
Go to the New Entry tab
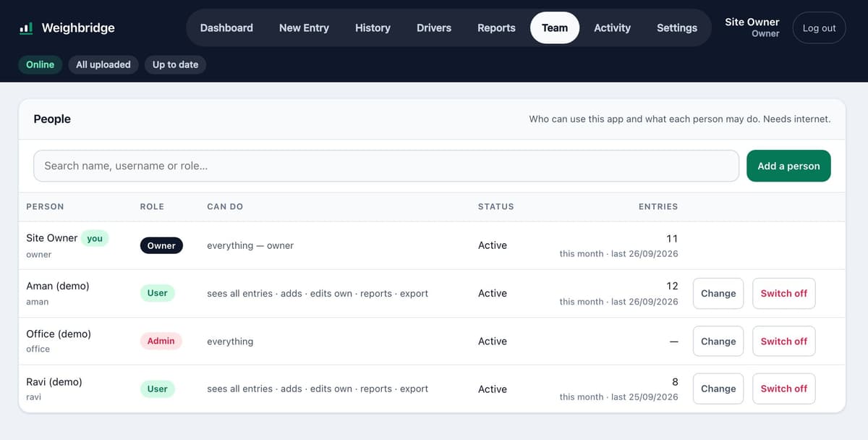304,27
